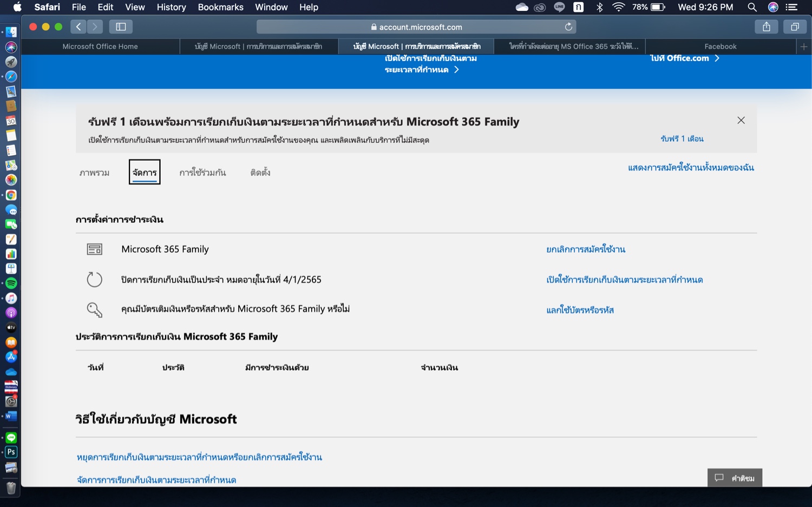Open Notification Center list icon
The height and width of the screenshot is (507, 812).
point(791,7)
